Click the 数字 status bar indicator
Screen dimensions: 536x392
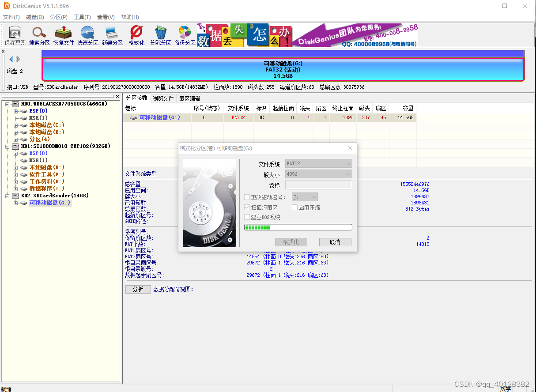pyautogui.click(x=506, y=389)
